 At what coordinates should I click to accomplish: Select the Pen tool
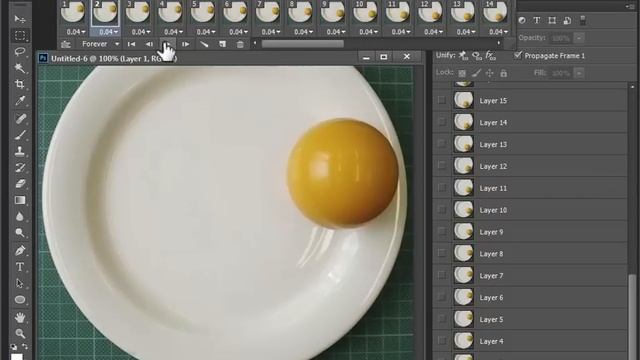pyautogui.click(x=20, y=250)
